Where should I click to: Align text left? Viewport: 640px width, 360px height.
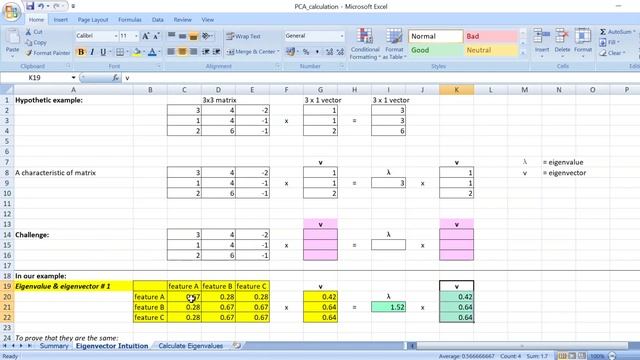171,52
